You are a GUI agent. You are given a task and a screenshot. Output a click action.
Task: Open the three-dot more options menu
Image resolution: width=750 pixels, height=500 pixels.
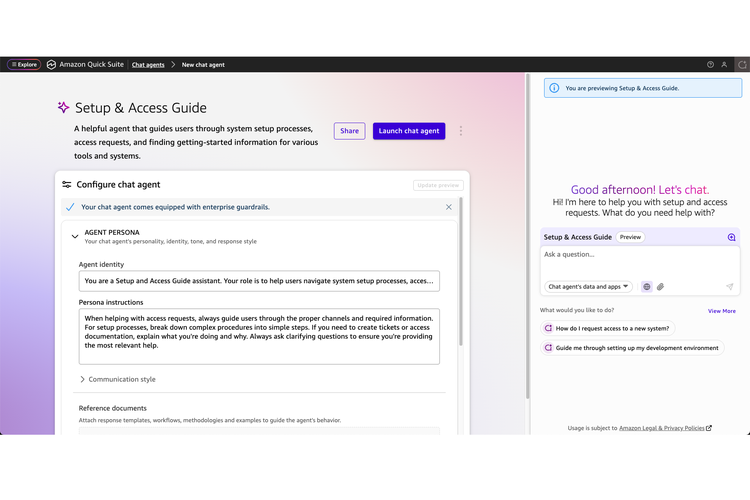point(461,131)
